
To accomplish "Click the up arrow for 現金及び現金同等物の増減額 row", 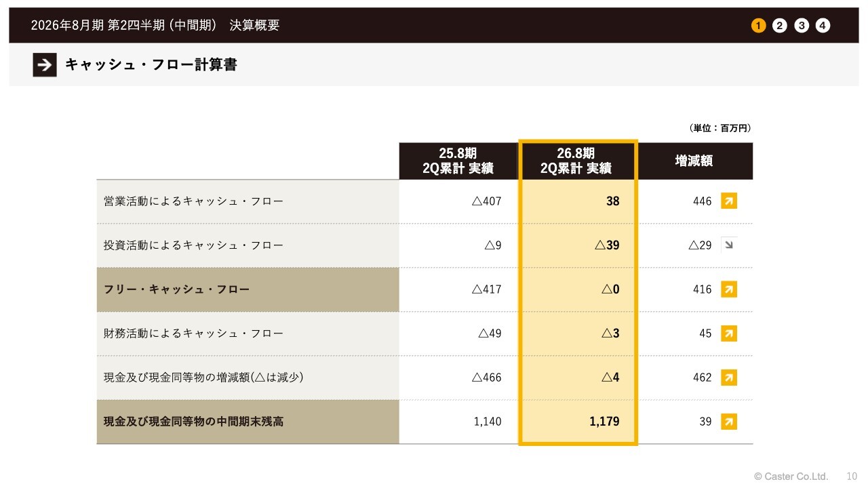I will tap(728, 378).
